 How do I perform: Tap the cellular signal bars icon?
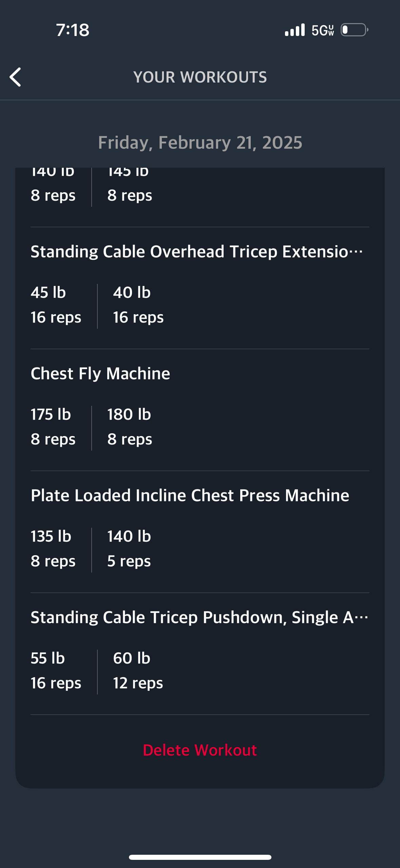(295, 30)
